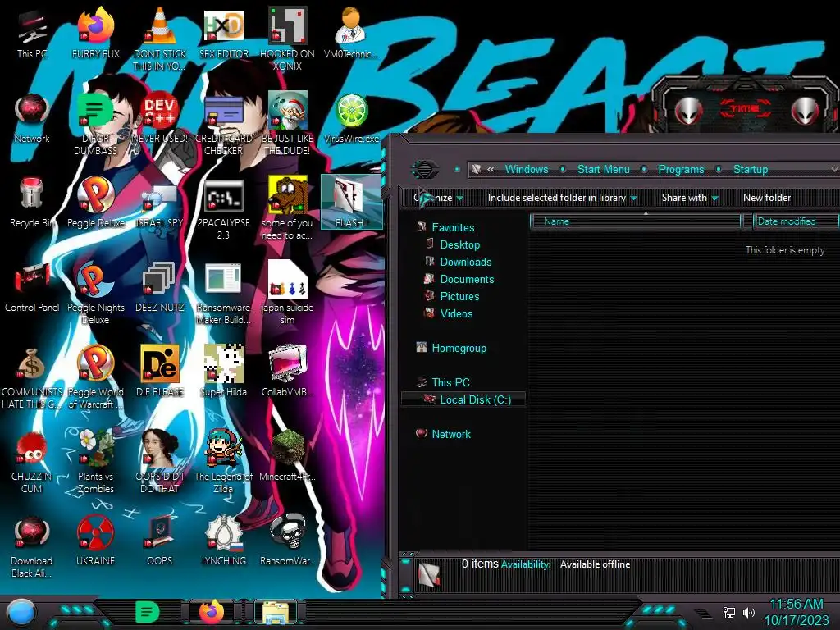Select Local Disk (C:) in the tree

tap(464, 399)
